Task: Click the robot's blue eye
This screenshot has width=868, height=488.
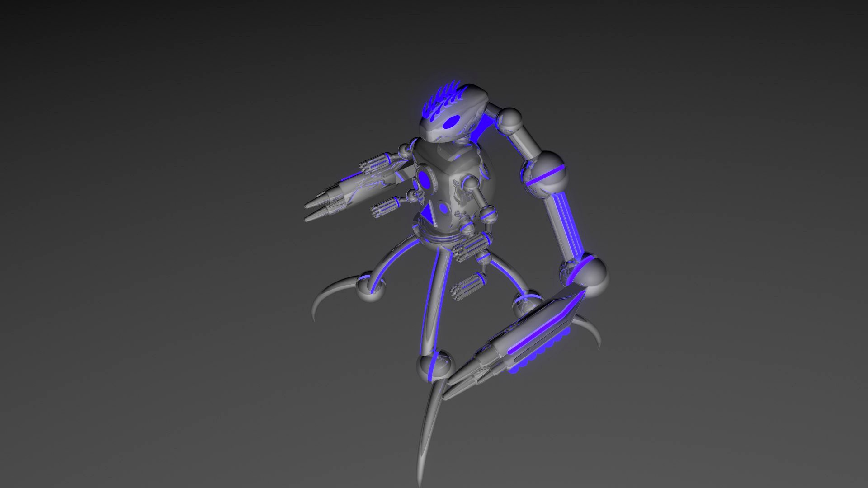Action: 452,121
